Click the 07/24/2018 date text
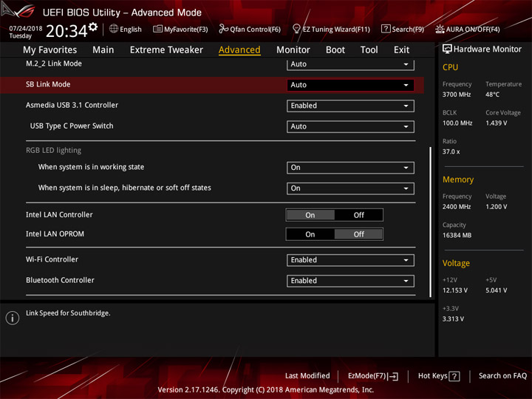Image resolution: width=532 pixels, height=399 pixels. [26, 29]
